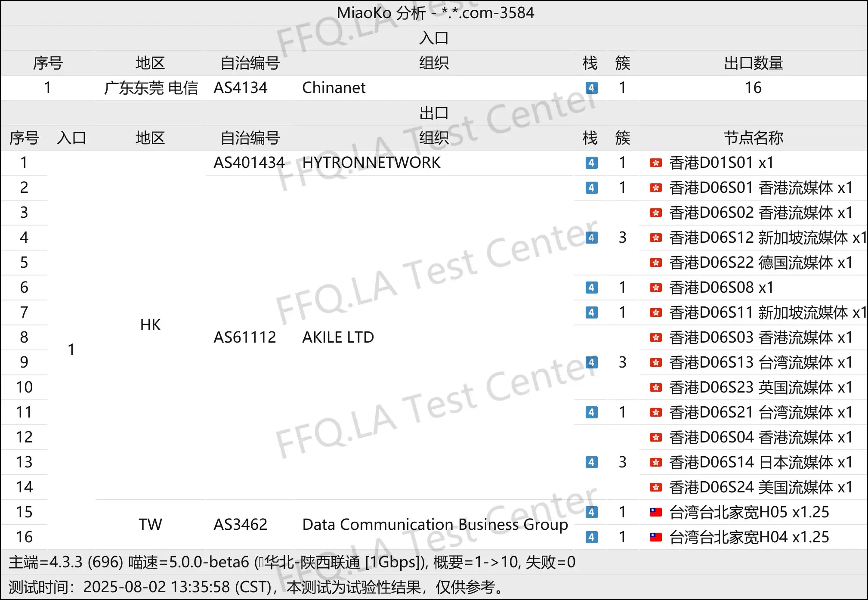Click sequence number 10 in exit table
Image resolution: width=868 pixels, height=600 pixels.
click(24, 387)
